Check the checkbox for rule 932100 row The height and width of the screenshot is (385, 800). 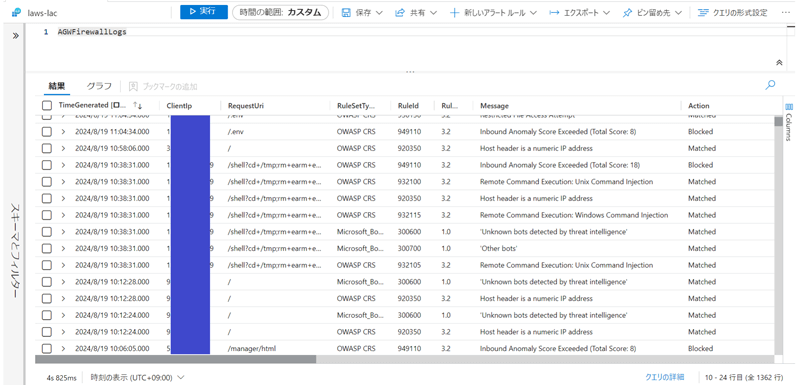(x=47, y=182)
